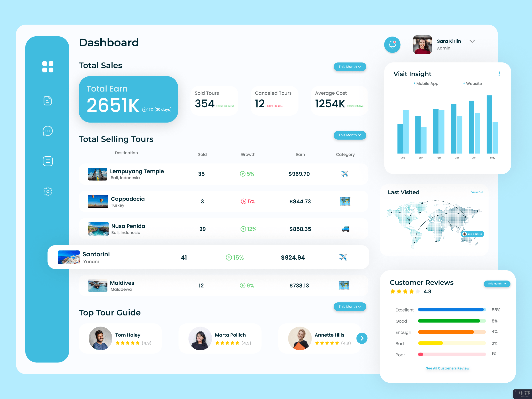The width and height of the screenshot is (532, 399).
Task: Click the list/menu icon in sidebar
Action: click(x=47, y=161)
